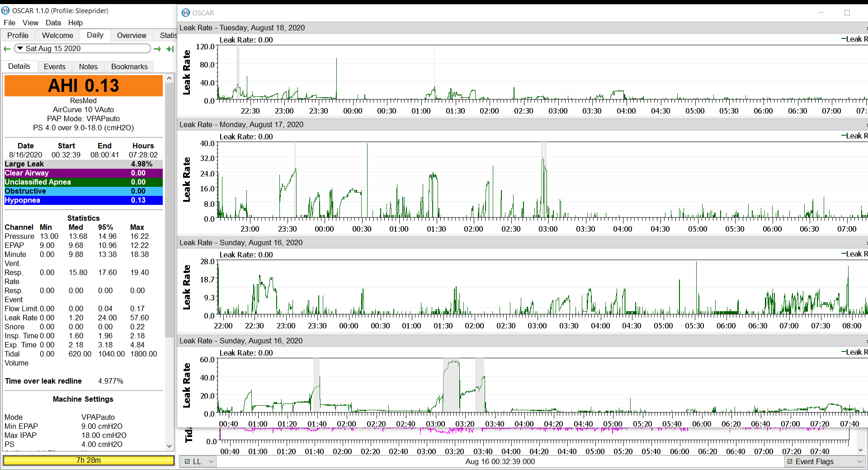This screenshot has width=868, height=470.
Task: Click the scroll up arrow of the details panel
Action: point(170,78)
